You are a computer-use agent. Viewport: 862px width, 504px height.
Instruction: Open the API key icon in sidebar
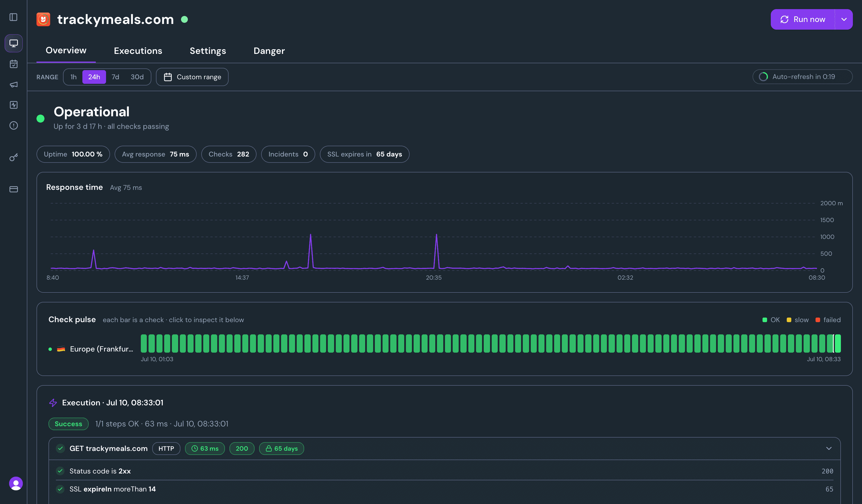click(x=14, y=157)
